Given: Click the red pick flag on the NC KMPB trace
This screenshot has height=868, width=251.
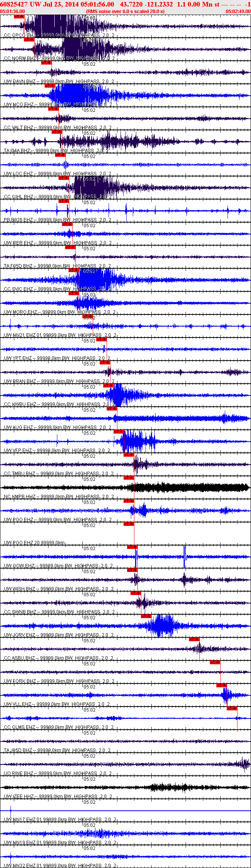Looking at the screenshot, I should click(x=129, y=478).
